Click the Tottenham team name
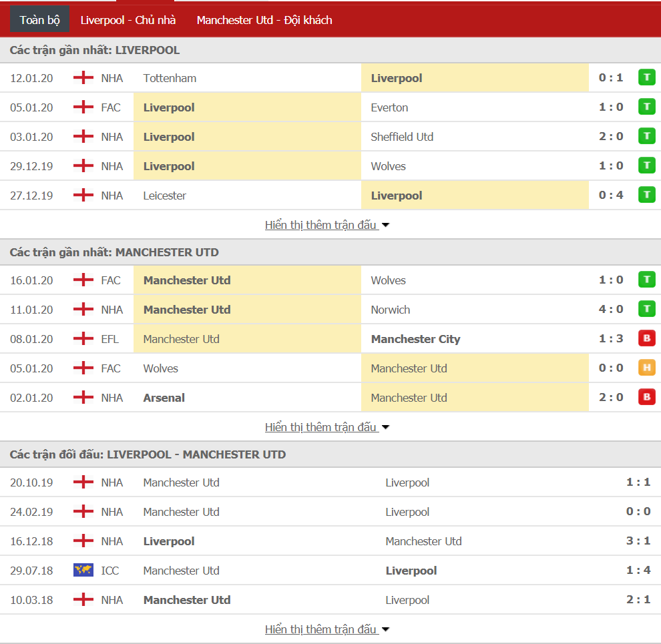The image size is (661, 644). [170, 77]
